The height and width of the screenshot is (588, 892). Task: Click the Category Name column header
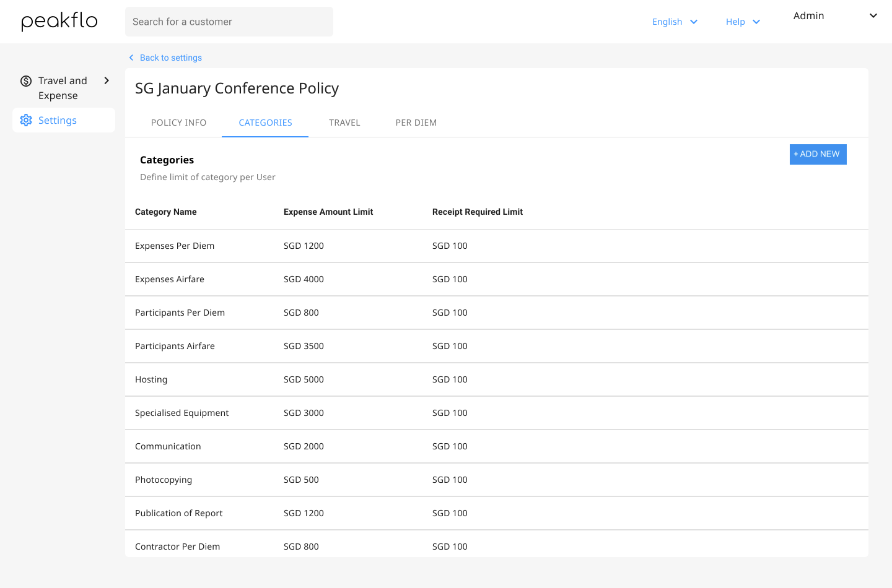point(165,212)
